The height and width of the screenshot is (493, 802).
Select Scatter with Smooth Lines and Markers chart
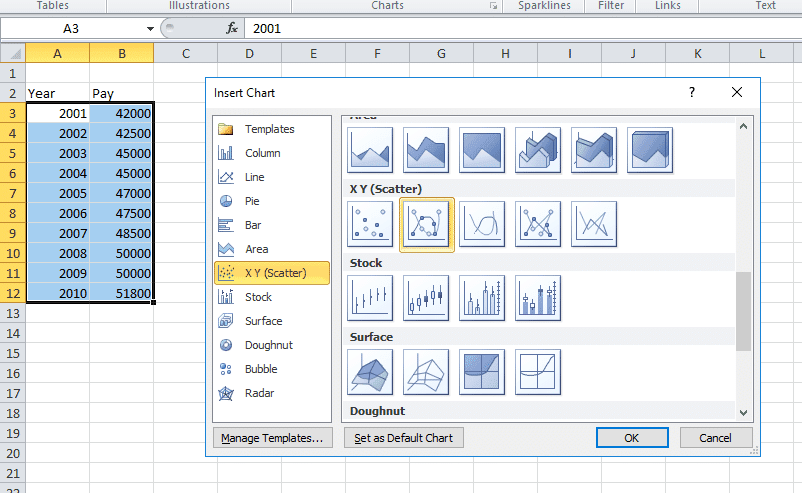(x=427, y=224)
